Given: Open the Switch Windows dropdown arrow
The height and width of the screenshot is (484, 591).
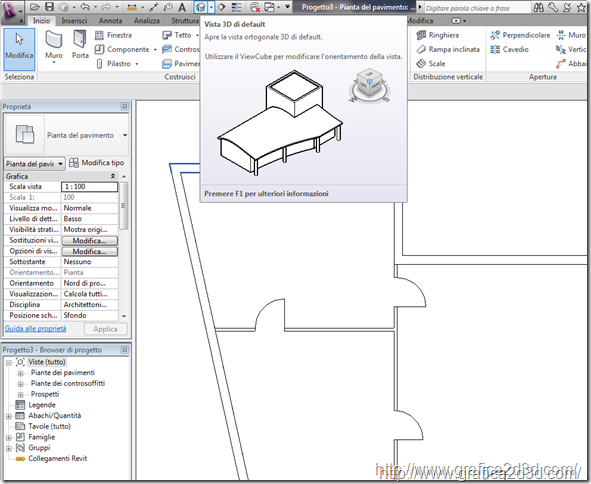Looking at the screenshot, I should point(279,7).
